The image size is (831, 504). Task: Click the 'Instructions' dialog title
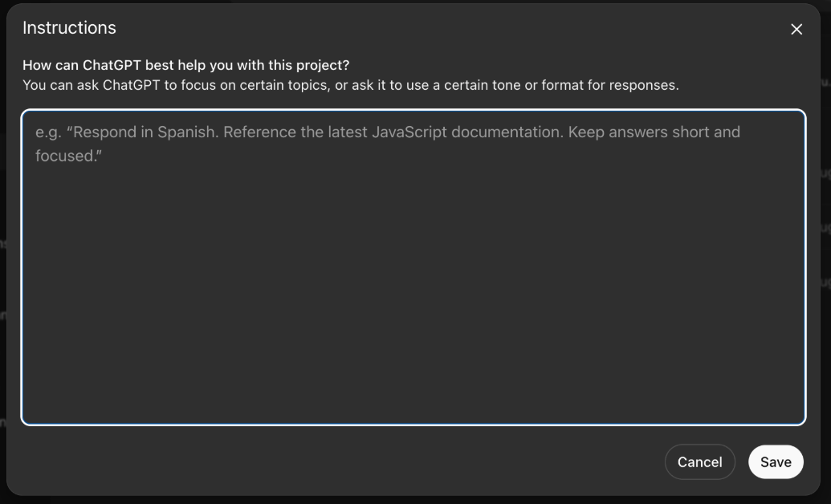(69, 27)
